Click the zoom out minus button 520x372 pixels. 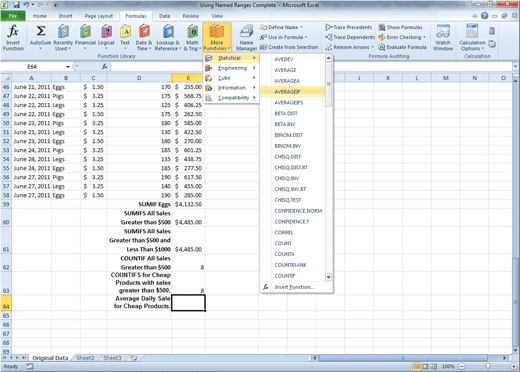(x=462, y=366)
